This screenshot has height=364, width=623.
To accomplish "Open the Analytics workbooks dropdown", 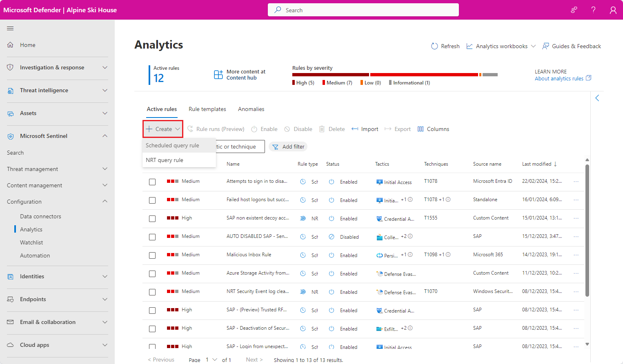I will (501, 46).
